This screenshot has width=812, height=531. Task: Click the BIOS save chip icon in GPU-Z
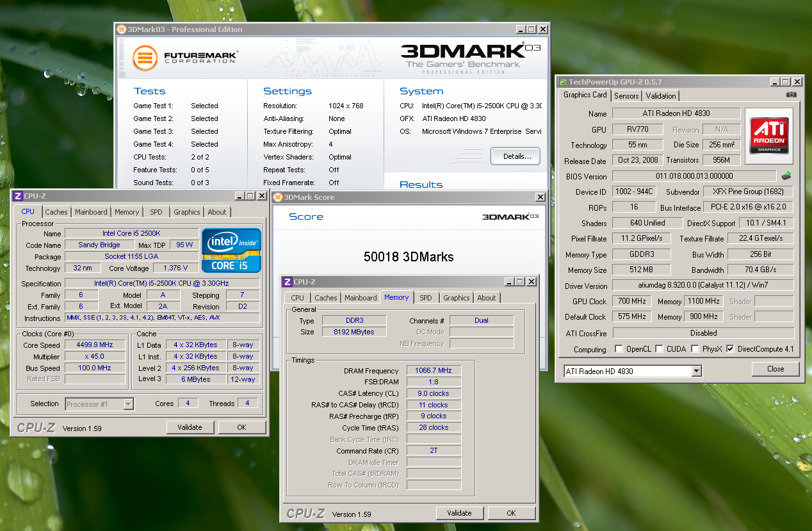(786, 176)
